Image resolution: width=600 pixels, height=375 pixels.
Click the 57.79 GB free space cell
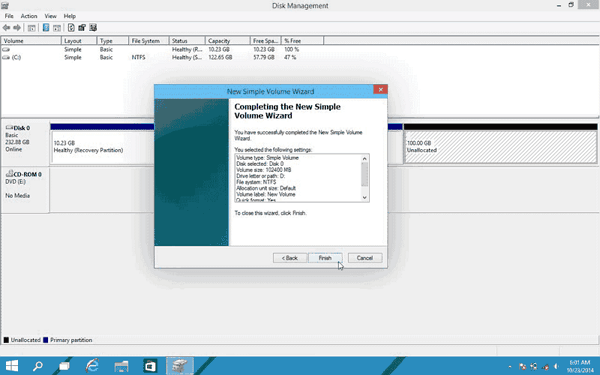264,57
